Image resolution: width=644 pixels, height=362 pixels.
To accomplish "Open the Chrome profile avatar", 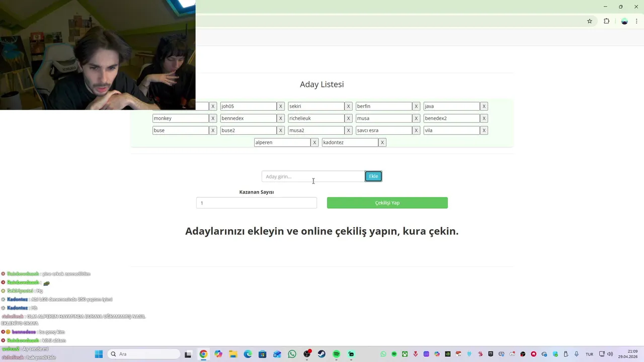I will click(x=624, y=21).
